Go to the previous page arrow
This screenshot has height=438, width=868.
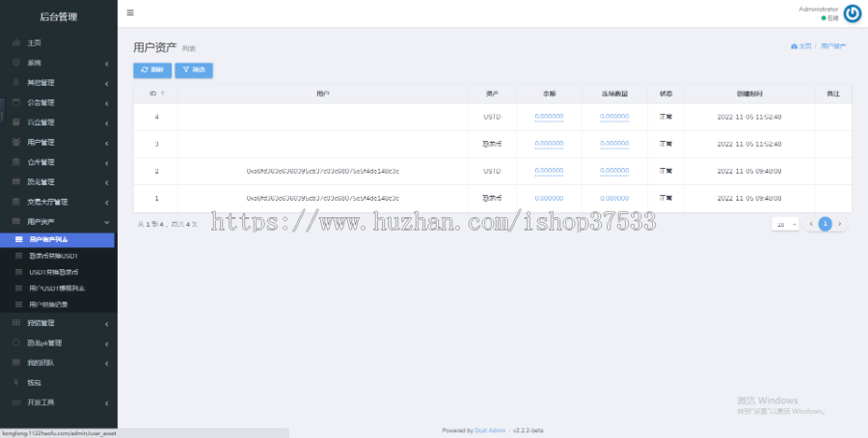coord(811,224)
